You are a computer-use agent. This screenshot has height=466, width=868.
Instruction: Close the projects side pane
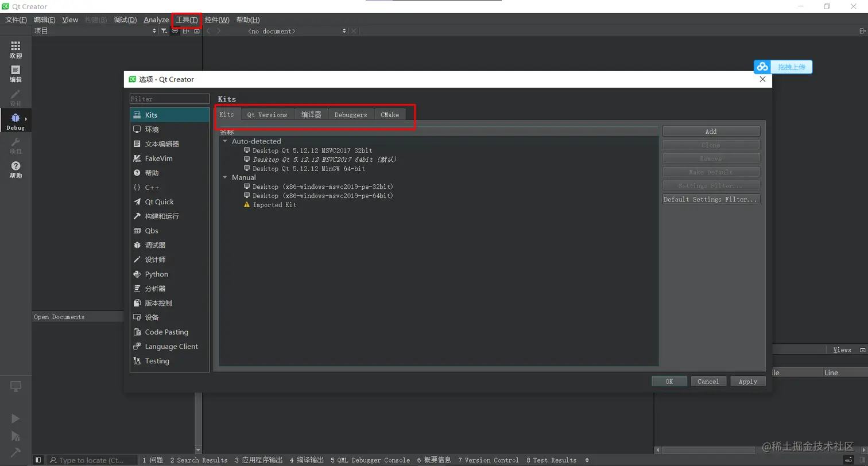pos(197,31)
